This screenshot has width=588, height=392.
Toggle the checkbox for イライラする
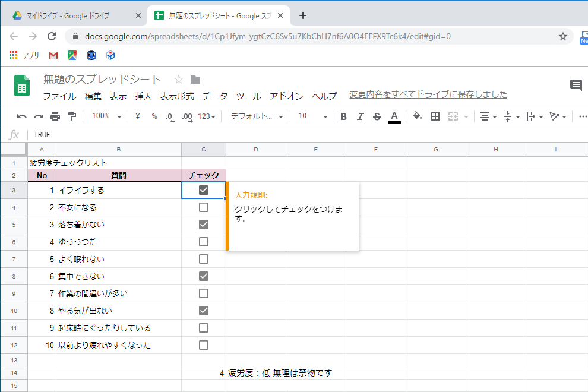[x=203, y=190]
